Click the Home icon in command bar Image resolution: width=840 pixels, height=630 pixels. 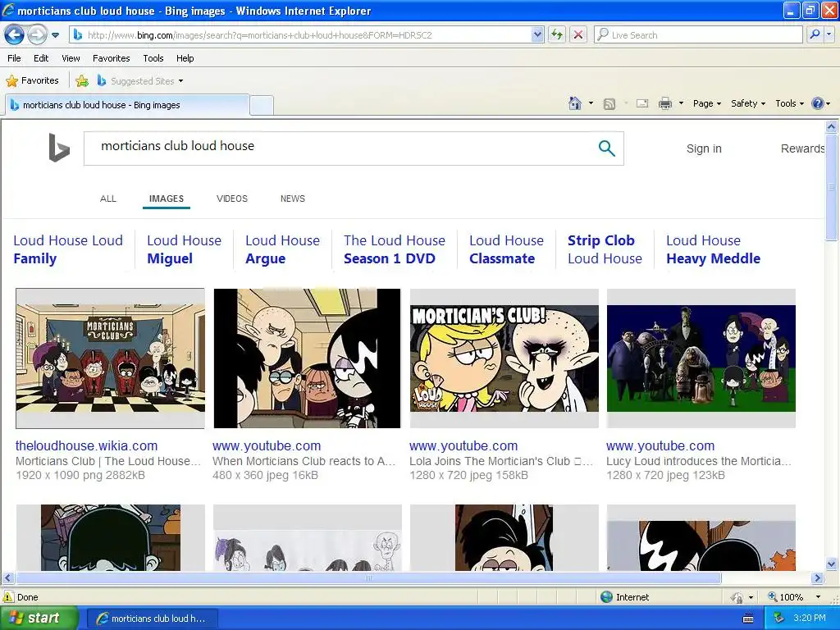(x=575, y=103)
